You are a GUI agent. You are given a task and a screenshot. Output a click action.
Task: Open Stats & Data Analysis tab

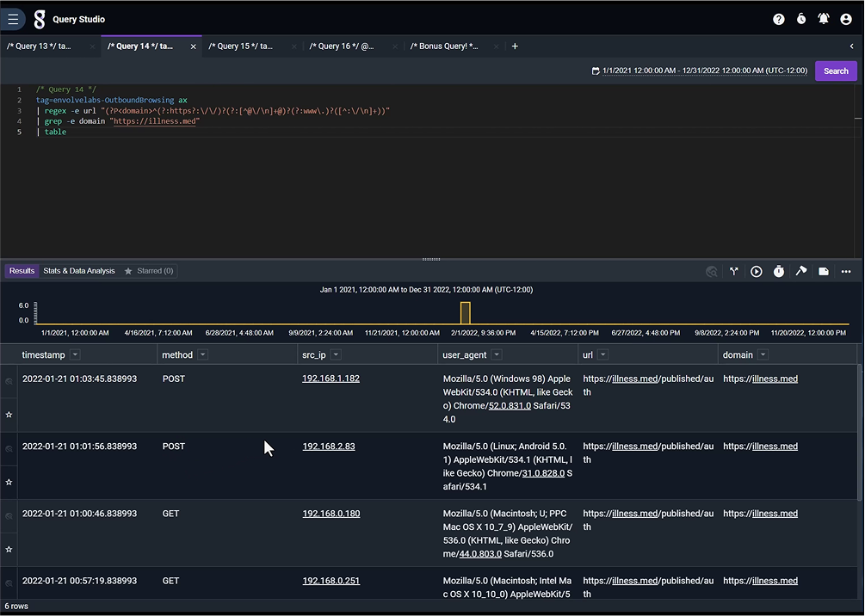79,271
